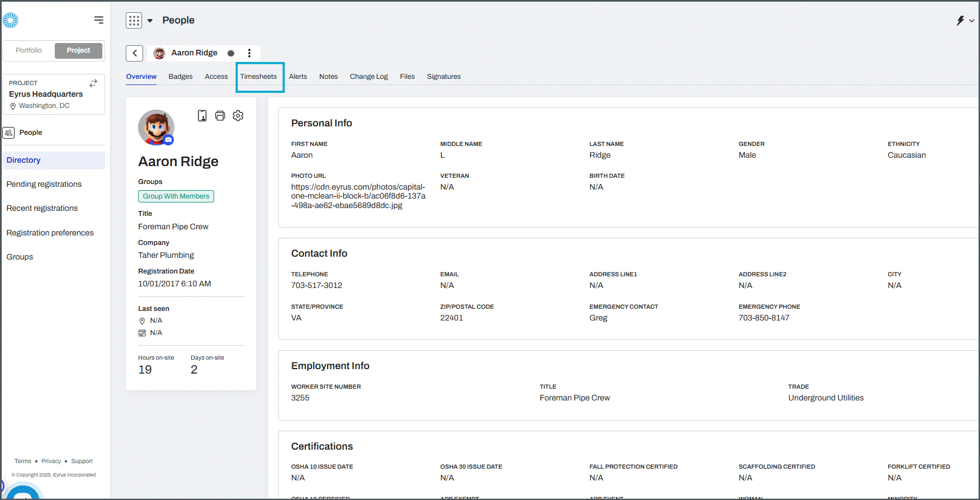Open the Change Log tab
Screen dimensions: 980x500
[369, 77]
